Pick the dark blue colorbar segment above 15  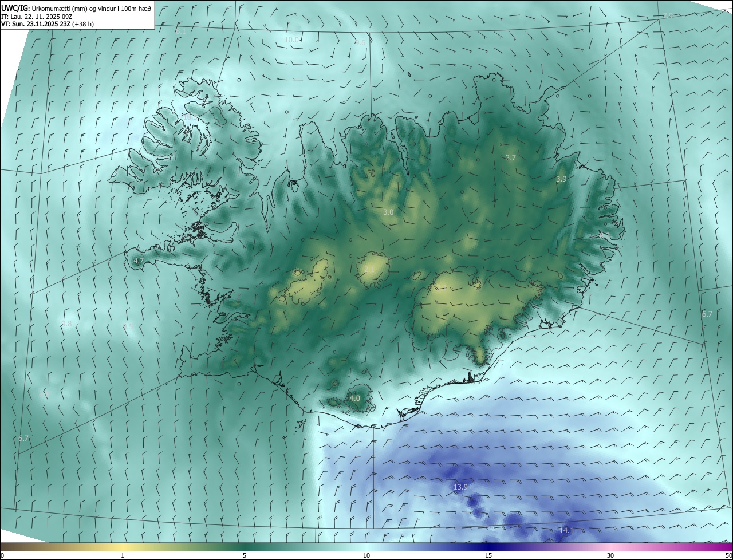488,547
